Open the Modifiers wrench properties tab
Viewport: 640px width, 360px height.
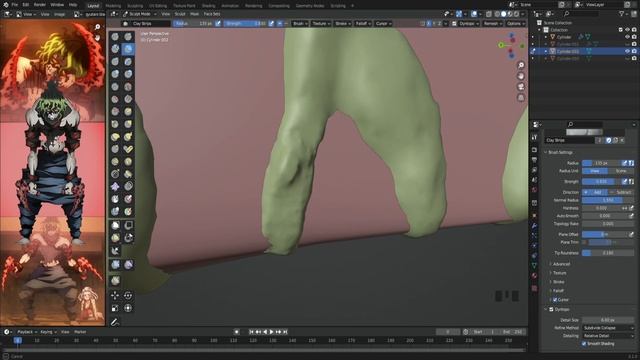click(534, 226)
